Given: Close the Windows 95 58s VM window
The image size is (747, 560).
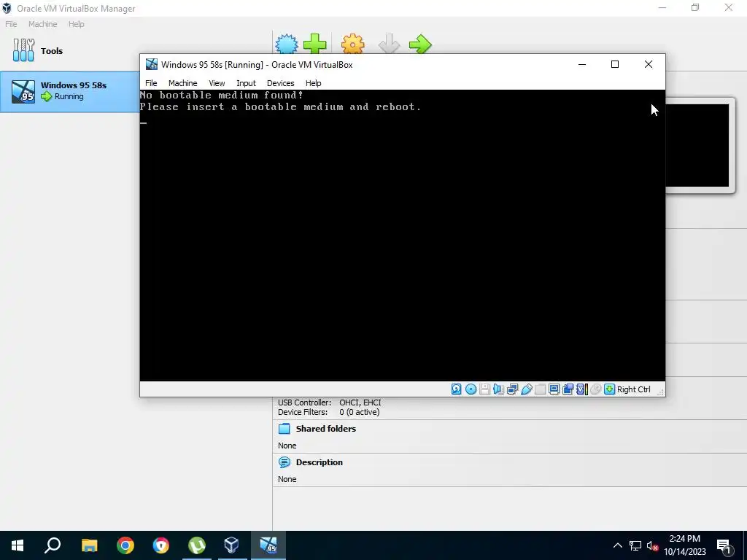Looking at the screenshot, I should [649, 64].
